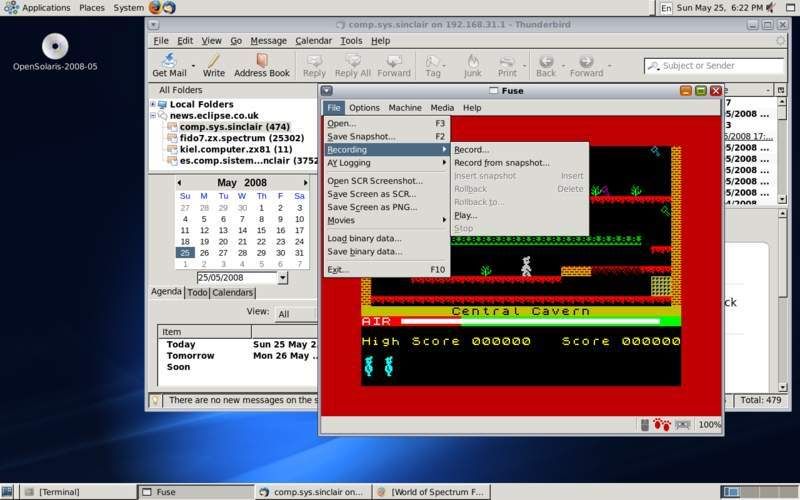This screenshot has height=500, width=800.
Task: Switch to [Terminal] in the taskbar
Action: [x=77, y=492]
